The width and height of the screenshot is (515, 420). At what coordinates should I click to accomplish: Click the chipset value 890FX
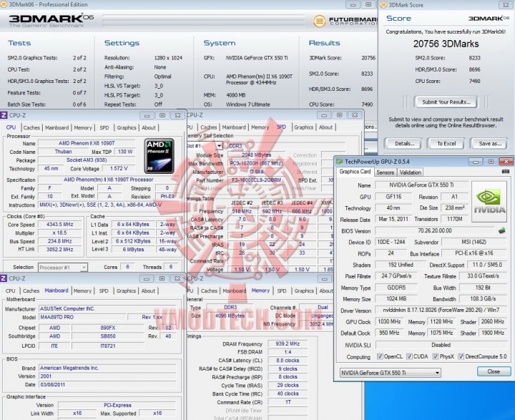108,328
